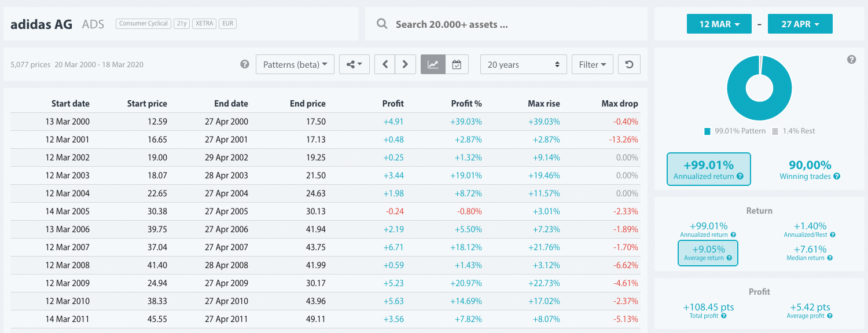Click the EUR currency tag
Image resolution: width=868 pixels, height=333 pixels.
pyautogui.click(x=228, y=24)
